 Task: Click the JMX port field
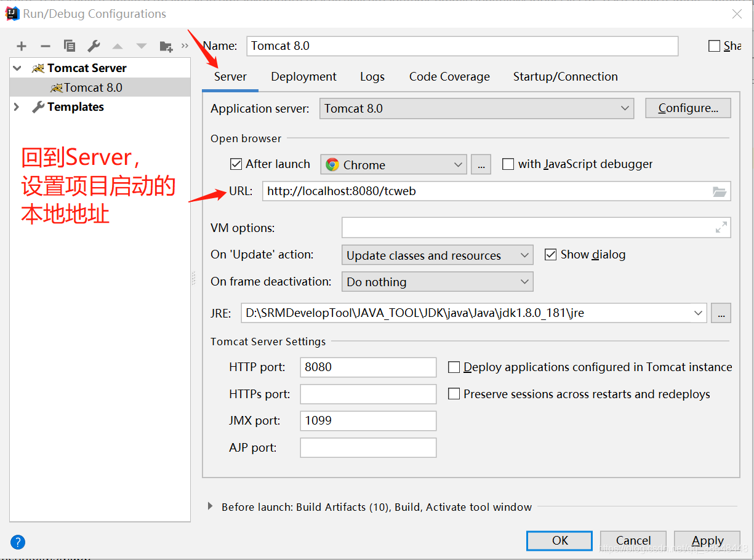click(x=368, y=421)
